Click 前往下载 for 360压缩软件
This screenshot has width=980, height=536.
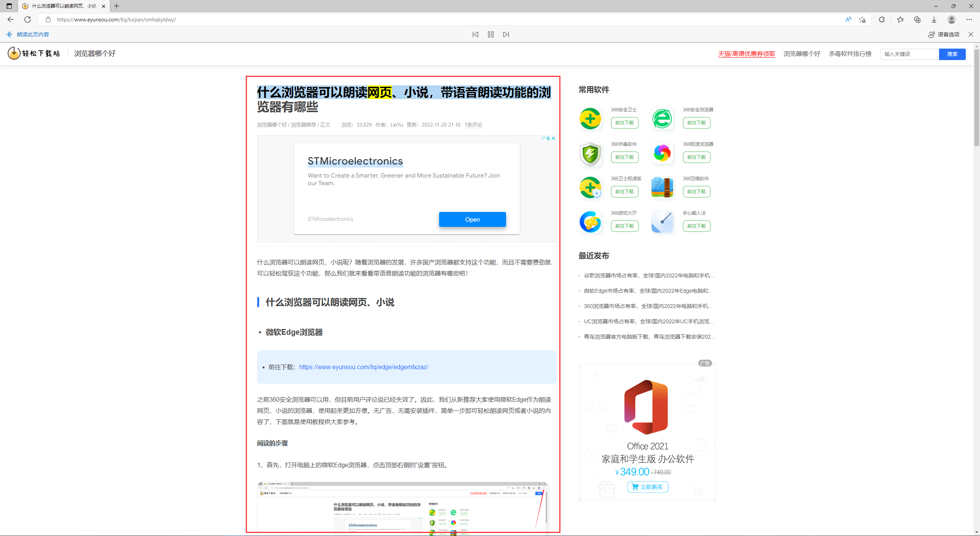point(696,192)
